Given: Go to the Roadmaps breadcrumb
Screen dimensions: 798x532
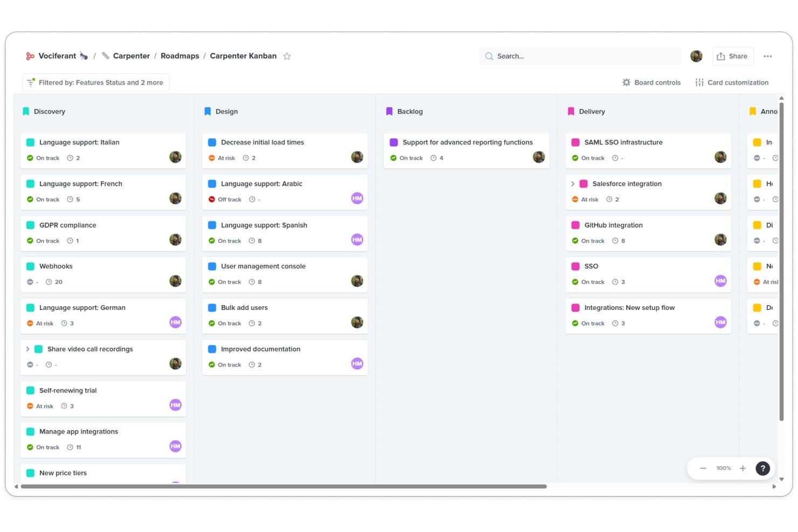Looking at the screenshot, I should [x=180, y=56].
